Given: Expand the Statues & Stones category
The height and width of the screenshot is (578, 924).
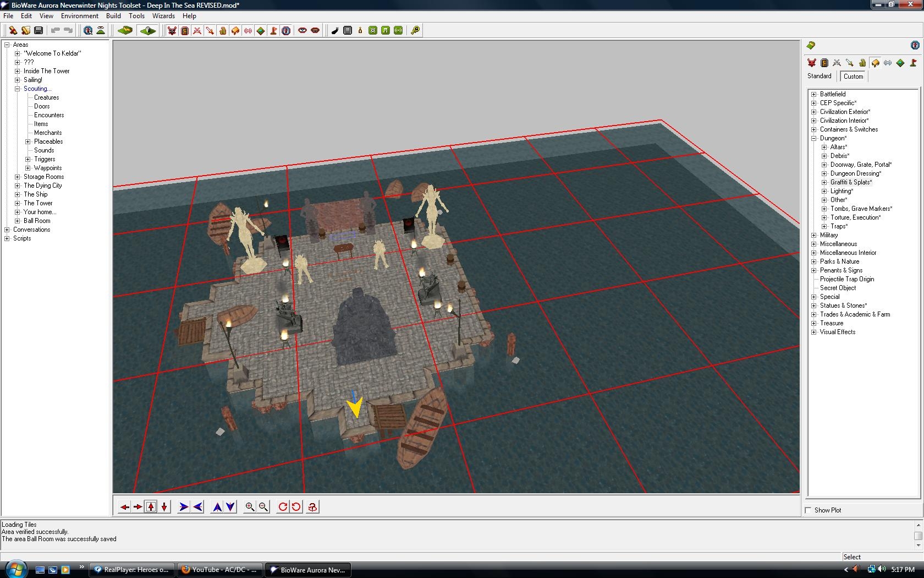Looking at the screenshot, I should 813,306.
